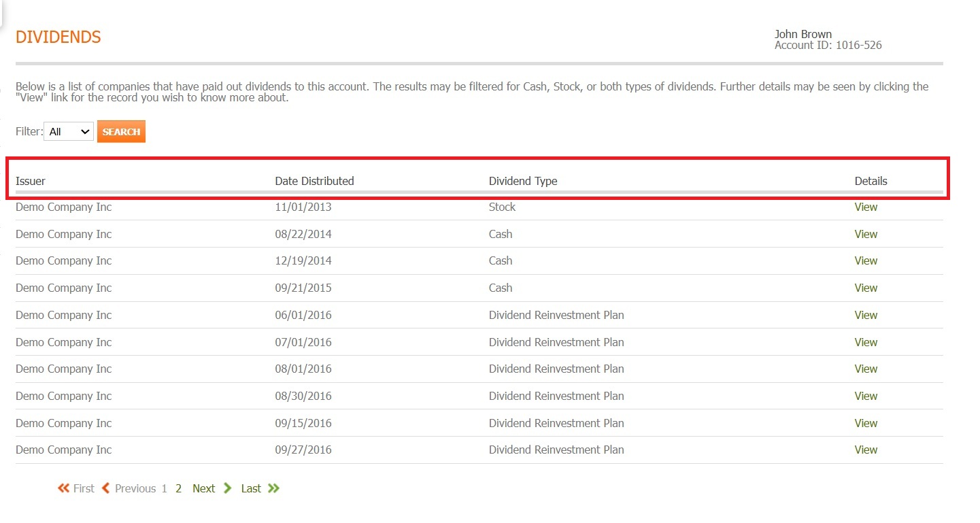The width and height of the screenshot is (980, 523).
Task: Open the Filter dropdown set to All
Action: click(x=69, y=132)
